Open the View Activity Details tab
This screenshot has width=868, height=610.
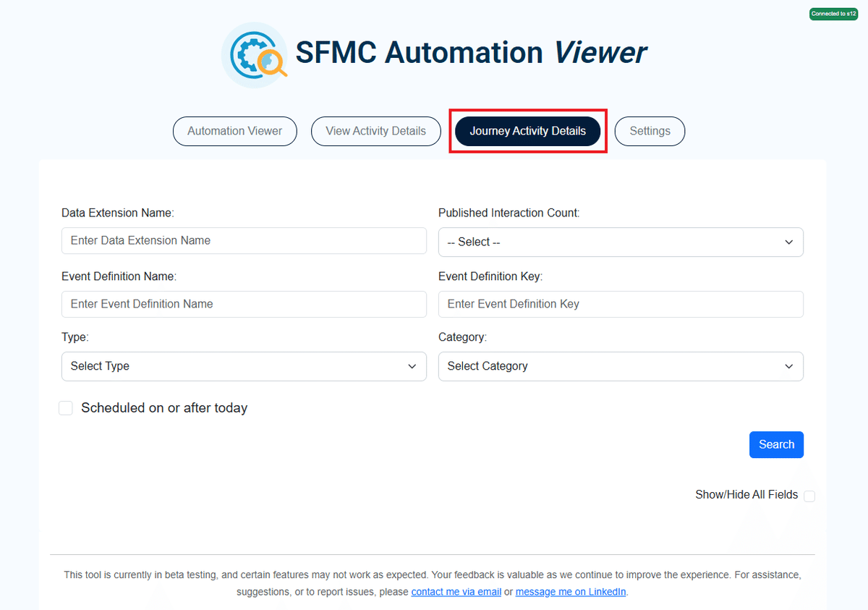(x=375, y=131)
